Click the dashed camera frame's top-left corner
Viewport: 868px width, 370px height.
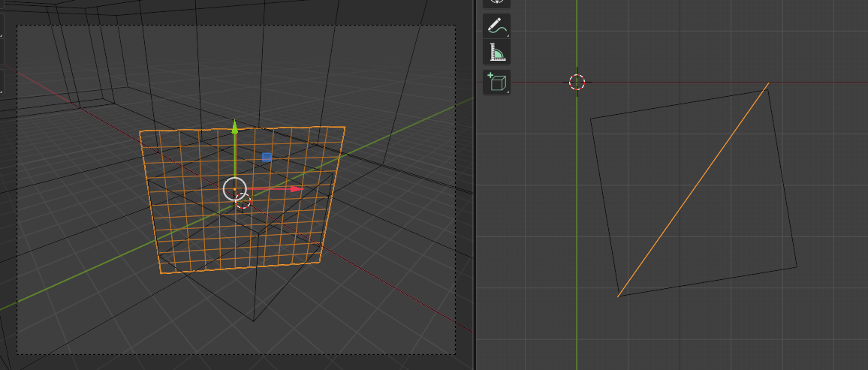17,26
